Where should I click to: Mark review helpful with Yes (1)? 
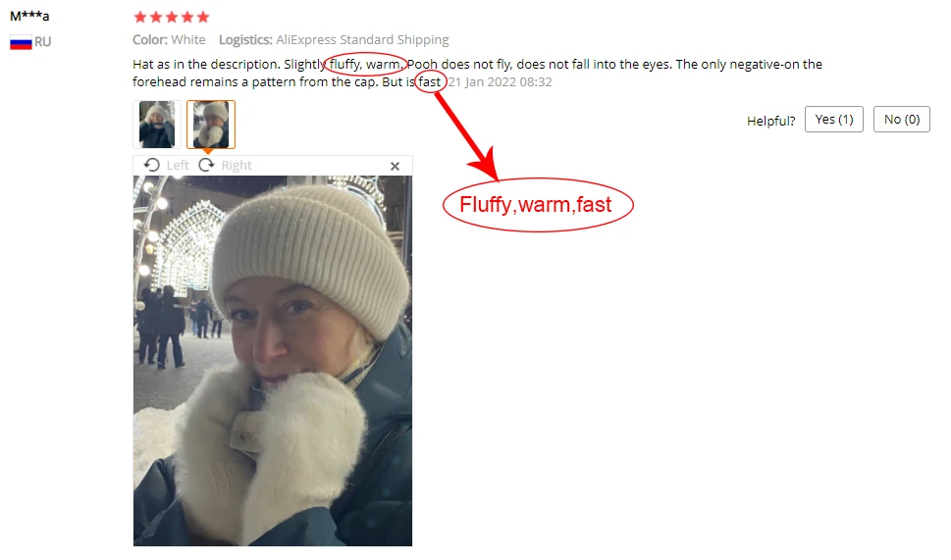(x=834, y=120)
